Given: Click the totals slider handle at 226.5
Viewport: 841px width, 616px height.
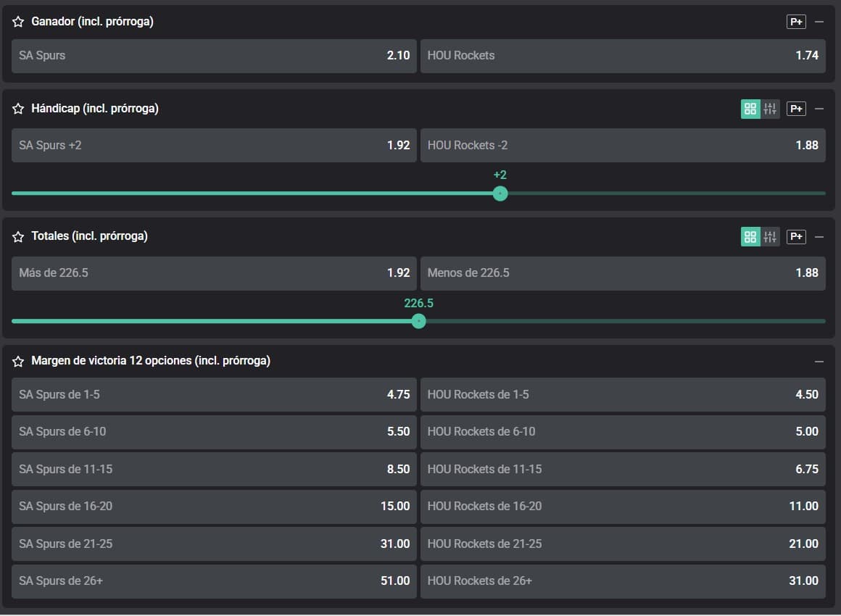Looking at the screenshot, I should pyautogui.click(x=418, y=321).
